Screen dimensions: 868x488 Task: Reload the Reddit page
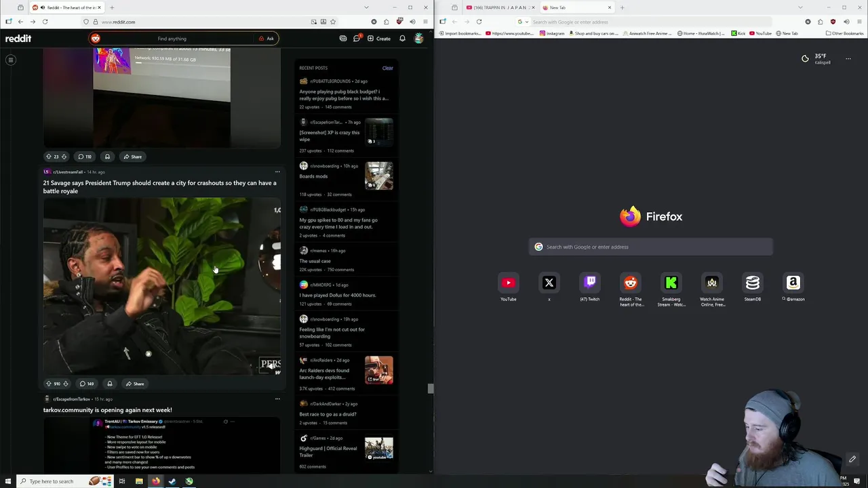[x=45, y=22]
